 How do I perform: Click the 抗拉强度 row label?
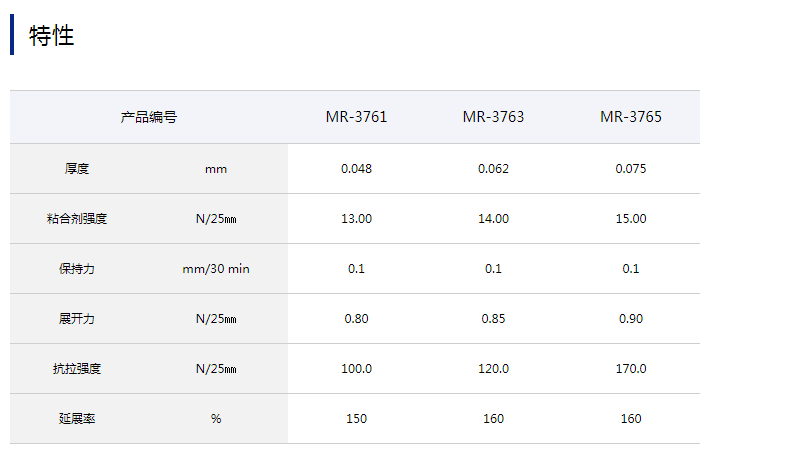pos(77,368)
